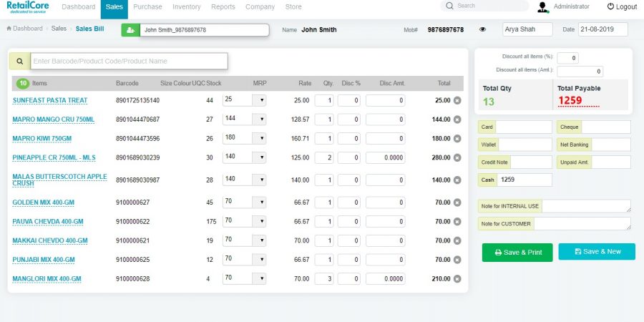Click the Save & New button
The image size is (644, 322).
(x=597, y=251)
